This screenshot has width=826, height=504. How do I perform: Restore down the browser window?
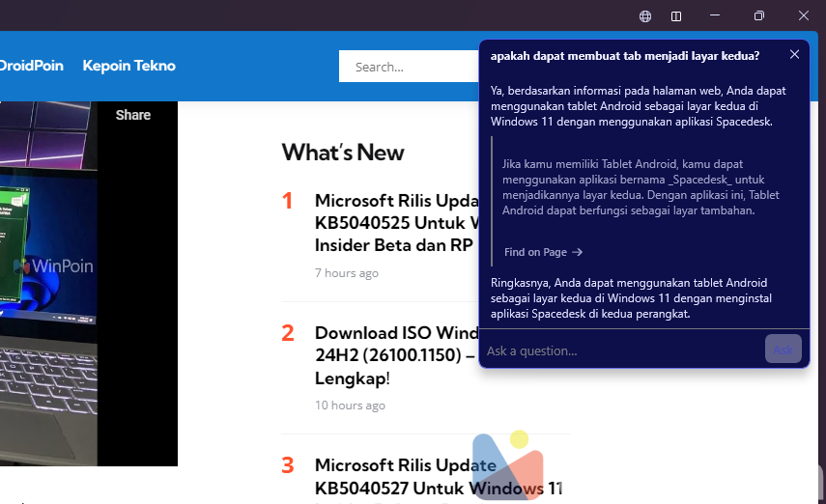759,16
